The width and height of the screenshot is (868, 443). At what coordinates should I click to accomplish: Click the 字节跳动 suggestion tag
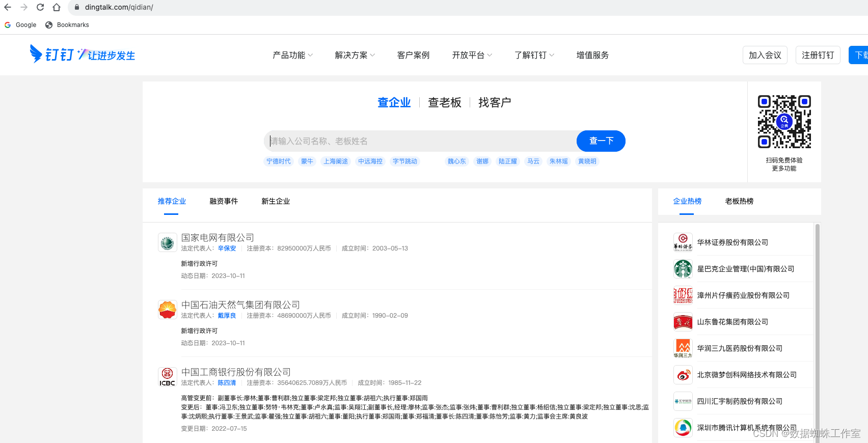(405, 161)
